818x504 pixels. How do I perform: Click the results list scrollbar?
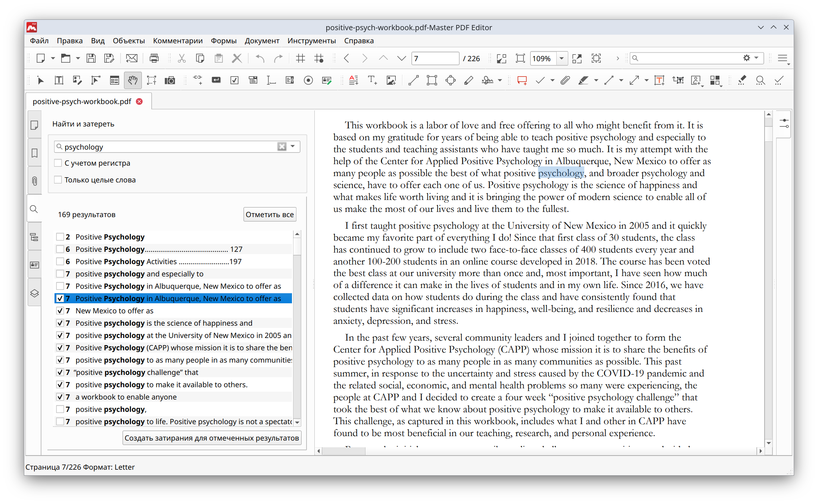297,328
